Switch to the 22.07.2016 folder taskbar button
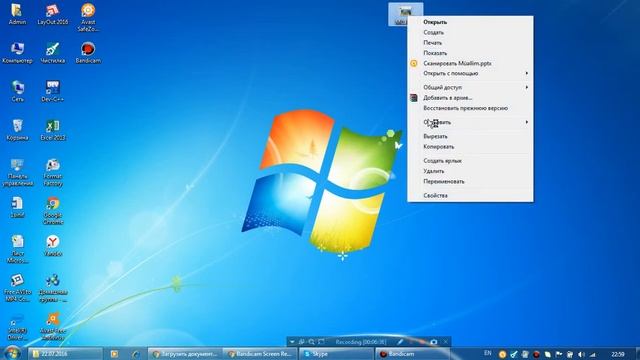Image resolution: width=640 pixels, height=360 pixels. coord(65,354)
